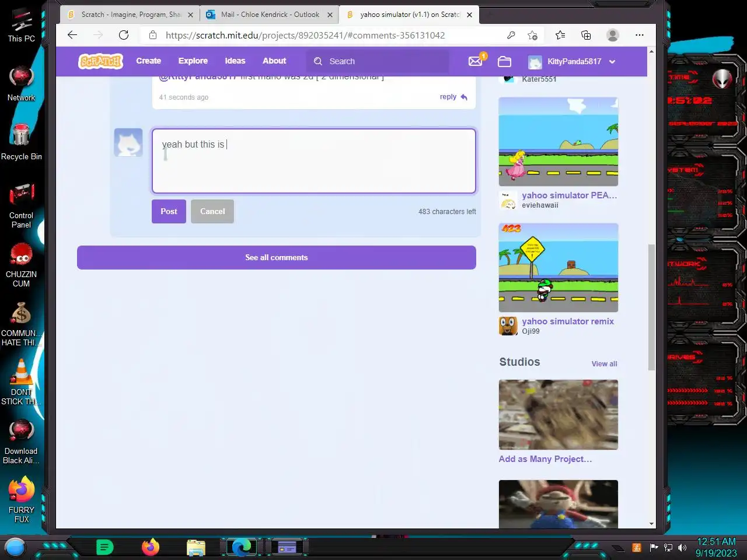Click your own avatar beside comment box

tap(128, 142)
